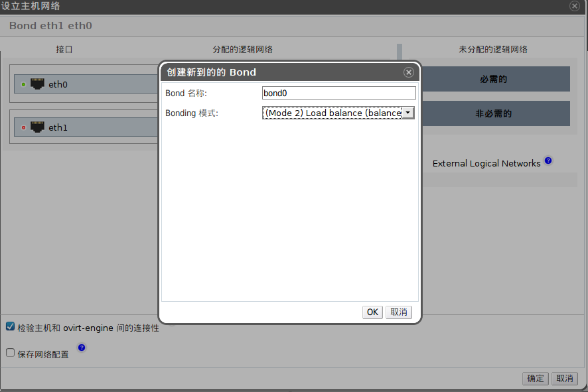Click 取消 beside the 确定 button

pos(565,379)
